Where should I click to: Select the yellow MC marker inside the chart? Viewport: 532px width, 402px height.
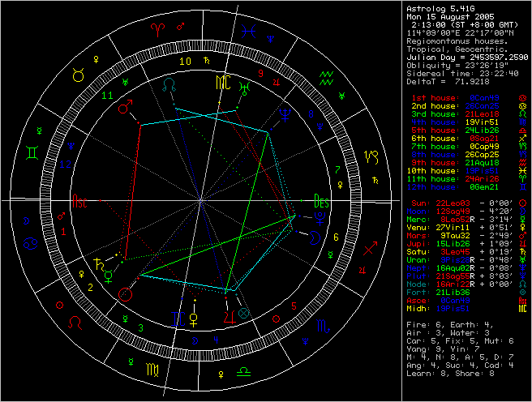221,83
